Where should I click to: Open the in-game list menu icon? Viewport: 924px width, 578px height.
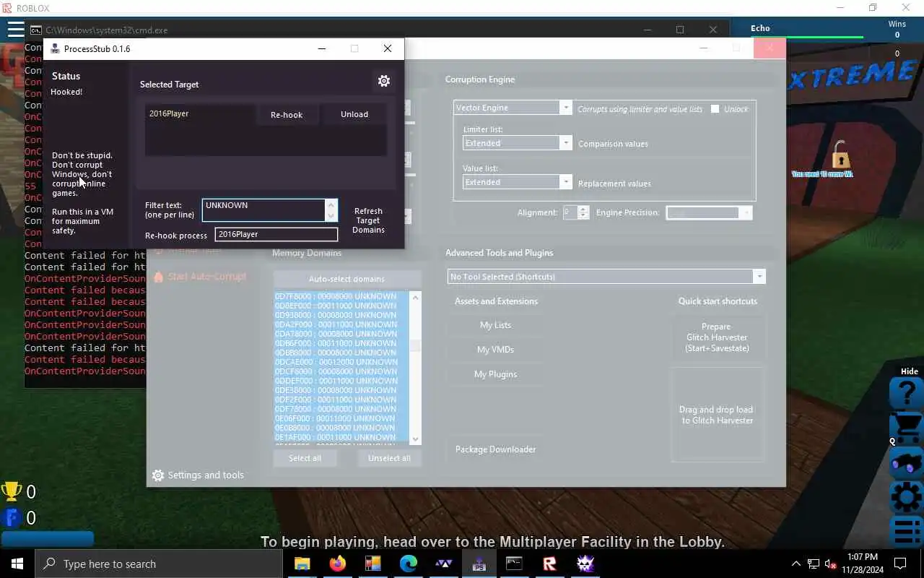[x=907, y=530]
